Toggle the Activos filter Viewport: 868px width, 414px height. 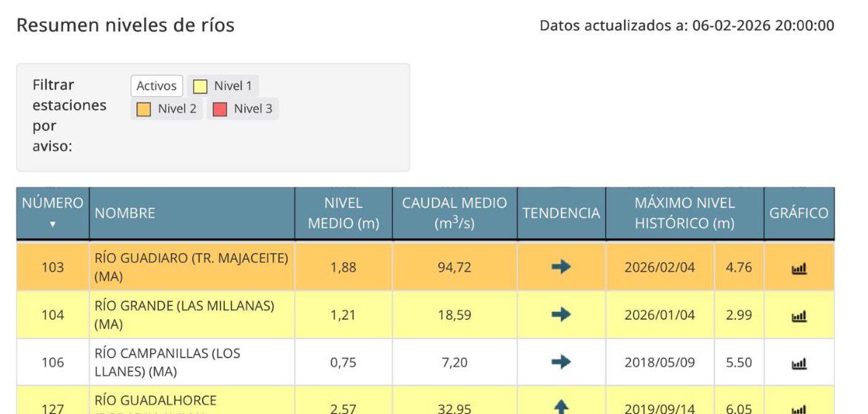coord(157,86)
